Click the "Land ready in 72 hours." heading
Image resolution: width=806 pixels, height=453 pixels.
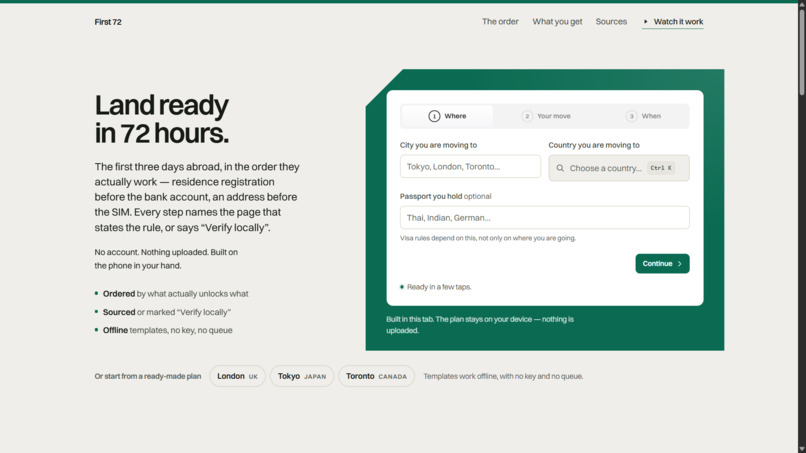(x=162, y=119)
